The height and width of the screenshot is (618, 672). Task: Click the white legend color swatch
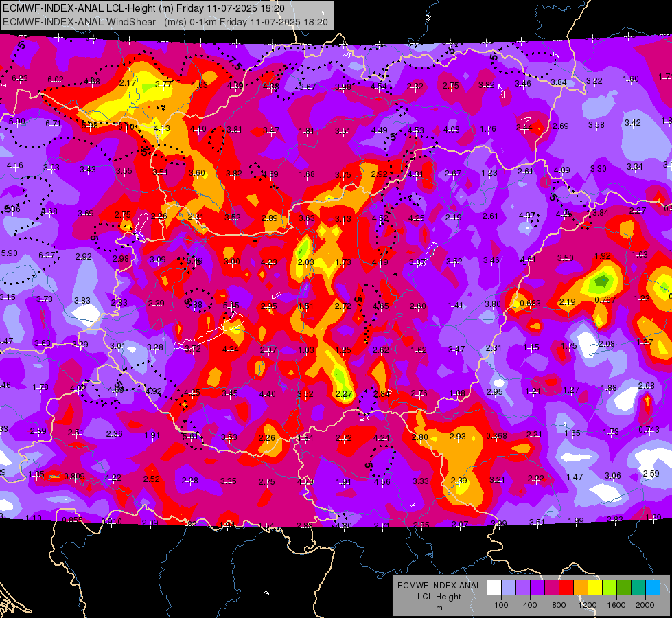[494, 588]
